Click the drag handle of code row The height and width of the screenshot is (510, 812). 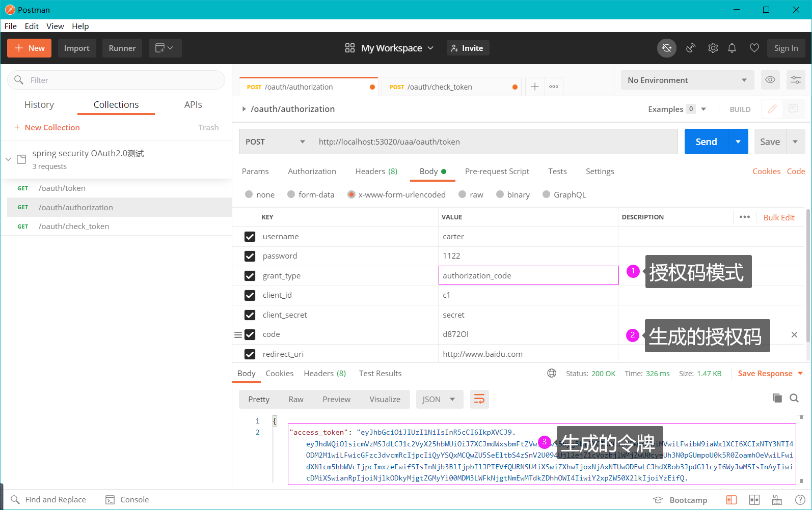click(238, 334)
